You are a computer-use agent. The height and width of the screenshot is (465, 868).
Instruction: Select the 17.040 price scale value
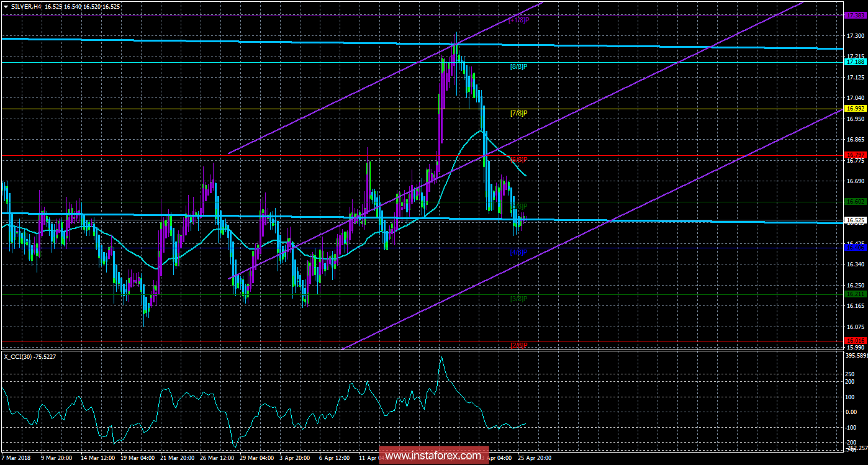pyautogui.click(x=856, y=98)
